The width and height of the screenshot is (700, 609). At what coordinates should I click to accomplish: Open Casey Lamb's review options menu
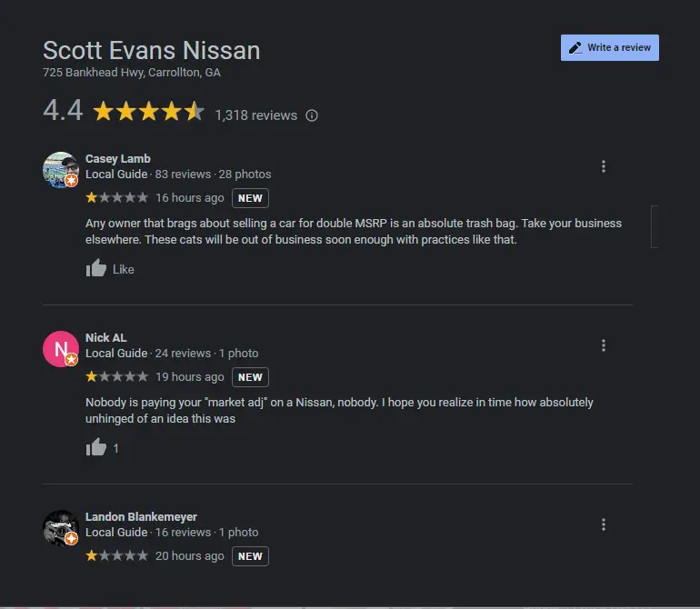(604, 166)
